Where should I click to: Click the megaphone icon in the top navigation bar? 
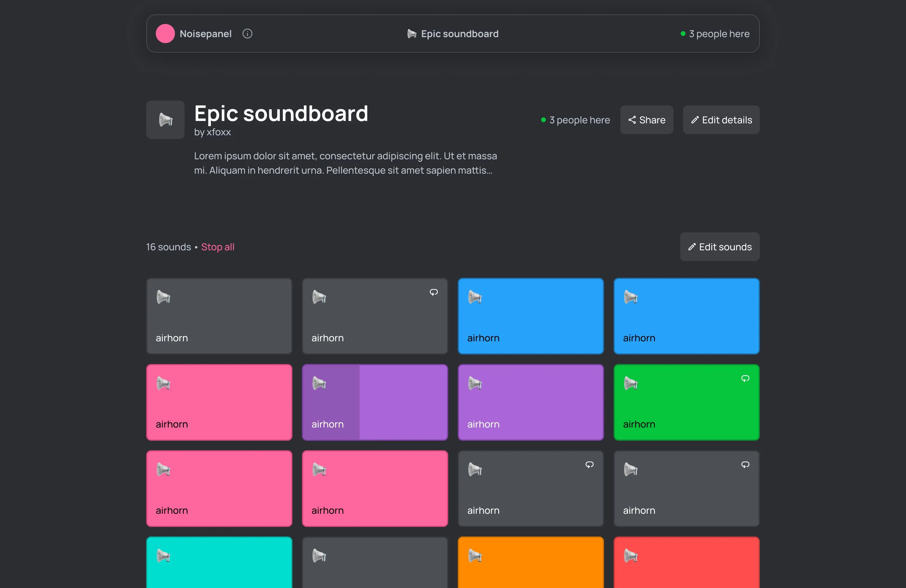click(x=412, y=34)
